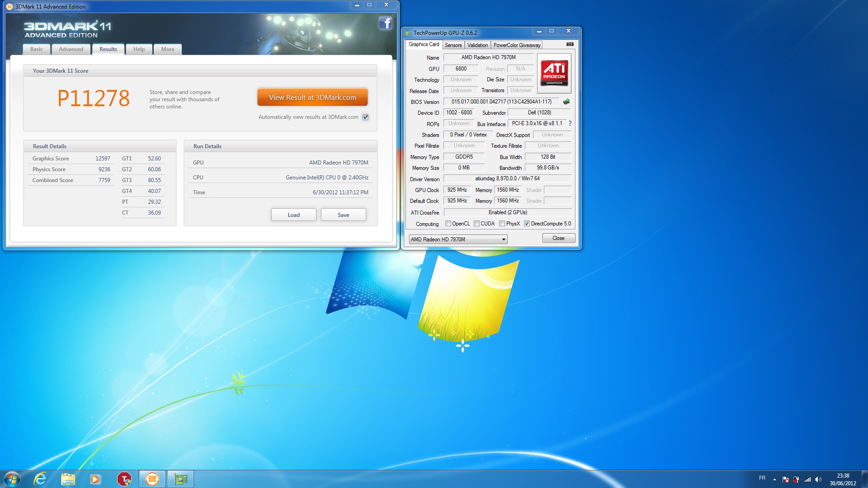Click the Driver Version field

coord(507,178)
